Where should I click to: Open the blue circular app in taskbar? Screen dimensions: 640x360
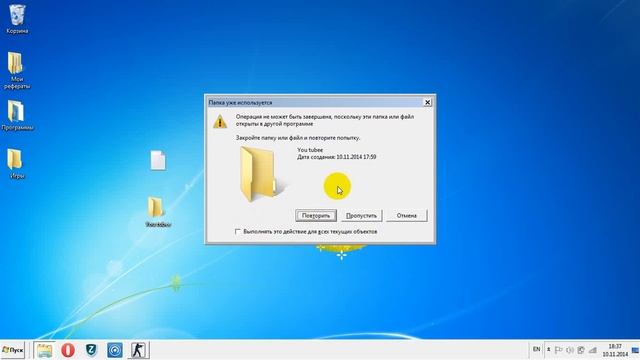115,350
